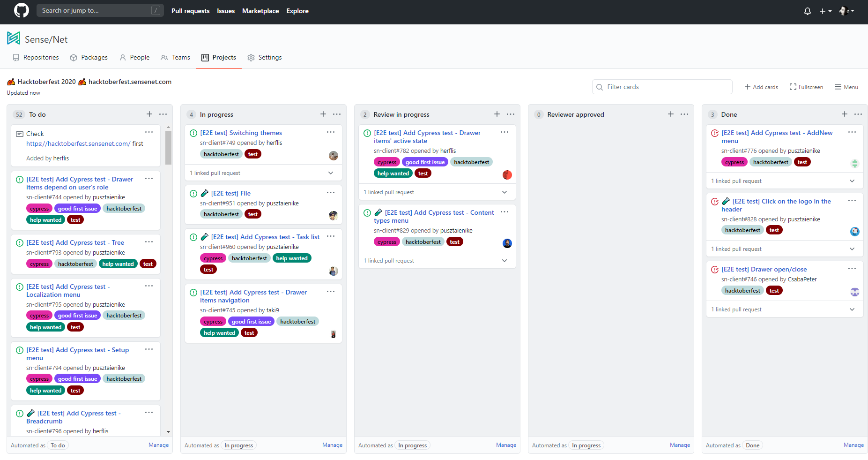This screenshot has height=460, width=868.
Task: Focus the Filter cards input
Action: tap(662, 87)
